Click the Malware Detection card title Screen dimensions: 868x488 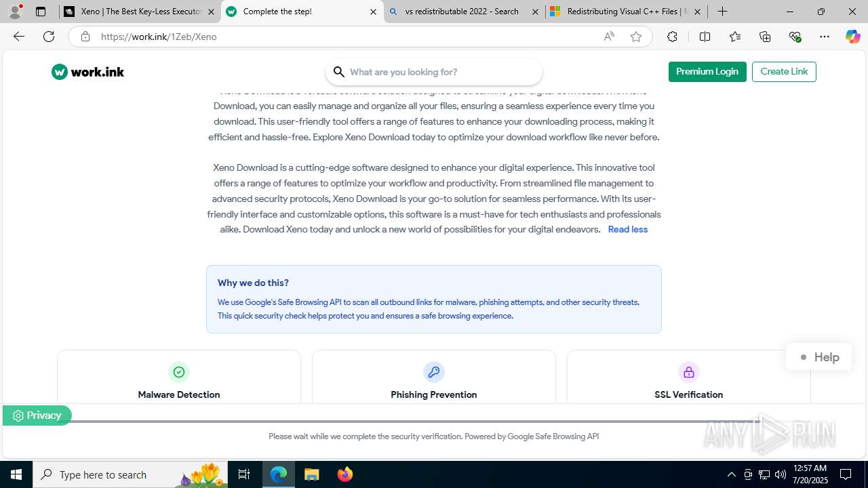point(179,394)
